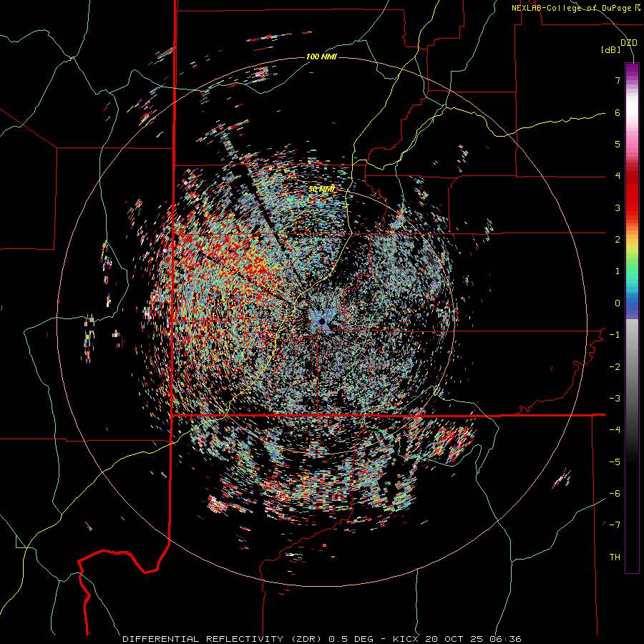Click the gray band of color bar beside -2
Screen dimensions: 644x644
(632, 367)
